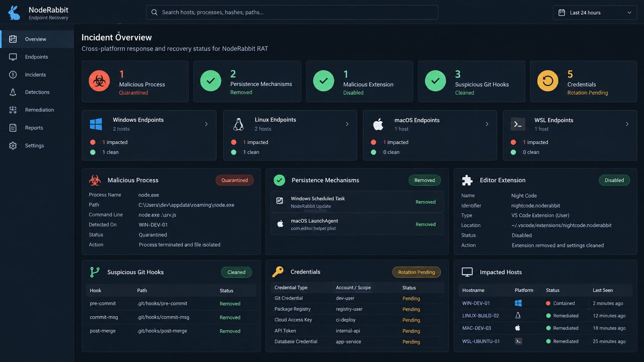The width and height of the screenshot is (644, 362).
Task: Click the Linux penguin icon on Linux Endpoints
Action: point(238,124)
